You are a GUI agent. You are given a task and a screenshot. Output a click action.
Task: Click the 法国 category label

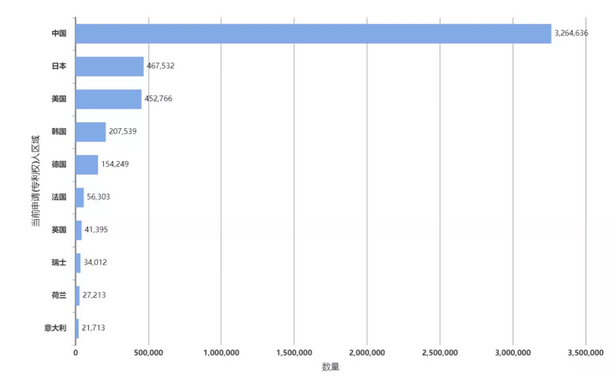click(59, 197)
